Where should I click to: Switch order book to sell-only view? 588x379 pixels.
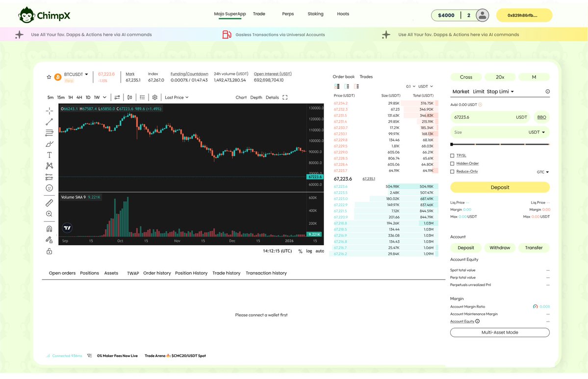(358, 86)
